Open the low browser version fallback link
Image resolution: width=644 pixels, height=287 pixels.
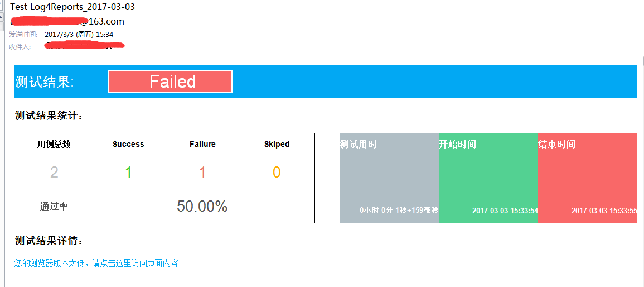tap(96, 263)
